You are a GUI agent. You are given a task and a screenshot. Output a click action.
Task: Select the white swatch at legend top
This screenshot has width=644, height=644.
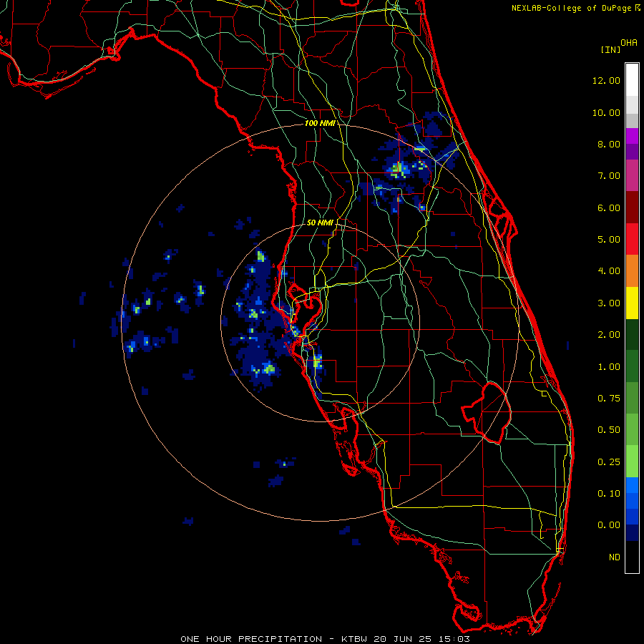click(x=632, y=80)
